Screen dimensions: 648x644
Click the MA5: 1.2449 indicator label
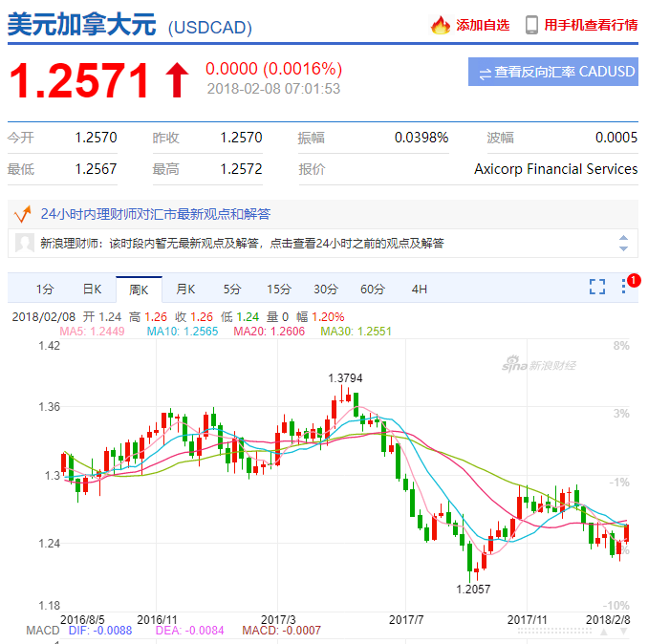tap(92, 332)
